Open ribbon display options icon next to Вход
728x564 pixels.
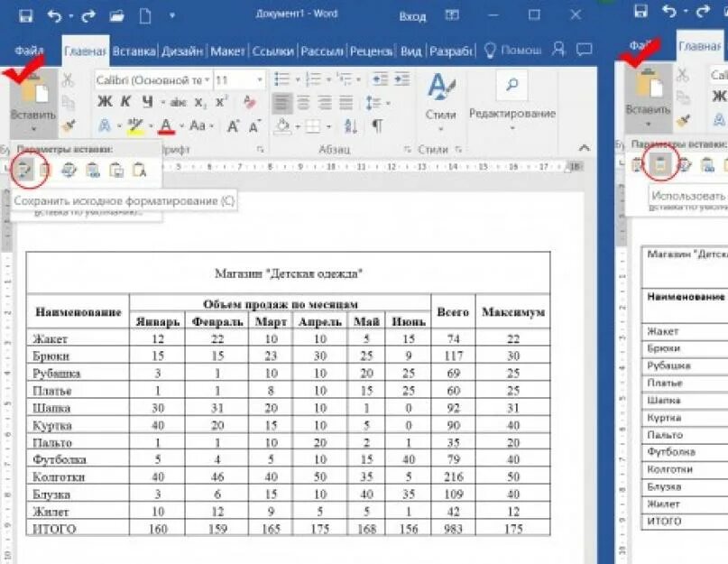point(452,16)
